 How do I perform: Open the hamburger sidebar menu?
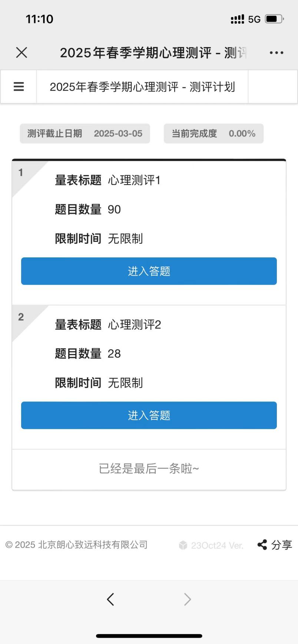[19, 87]
